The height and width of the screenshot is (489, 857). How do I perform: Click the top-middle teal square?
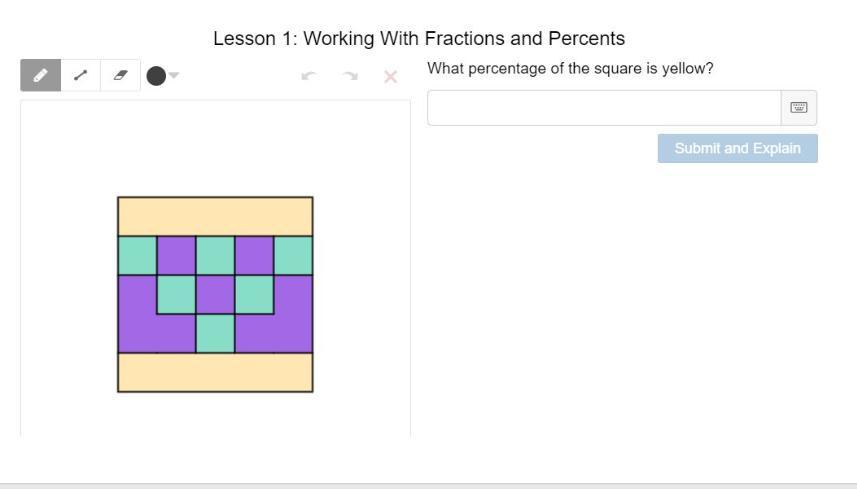[x=215, y=256]
